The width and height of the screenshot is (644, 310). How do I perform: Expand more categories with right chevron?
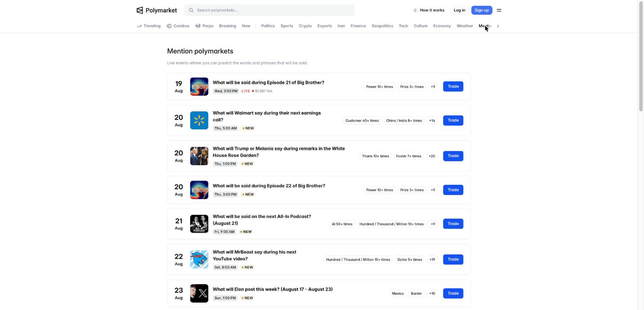tap(498, 26)
